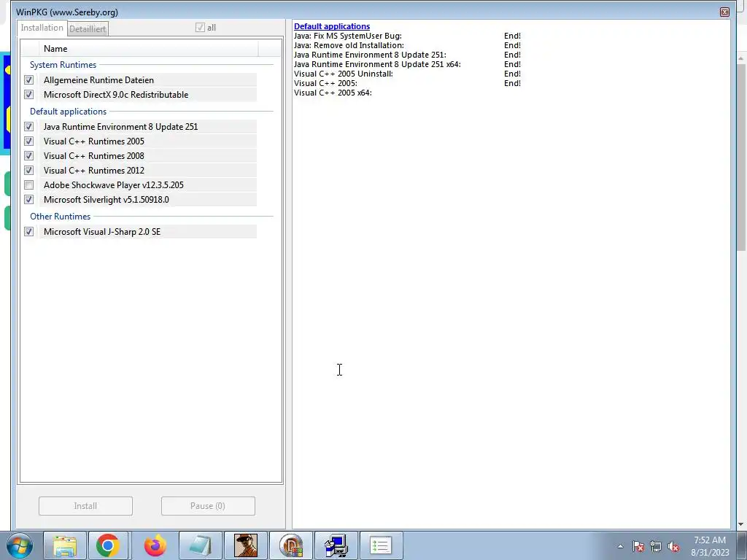
Task: Select the Microsoft DirectX 9.0c Redistributable row text
Action: tap(116, 95)
